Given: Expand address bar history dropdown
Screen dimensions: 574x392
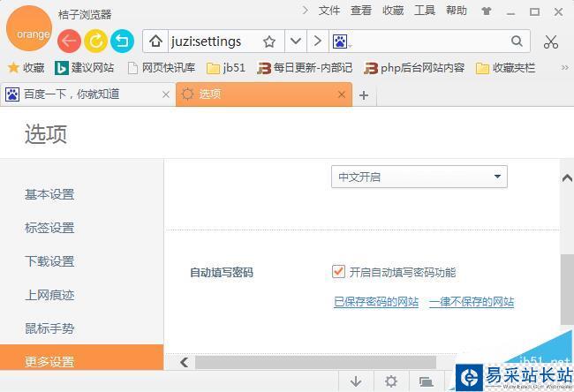Looking at the screenshot, I should [x=296, y=41].
